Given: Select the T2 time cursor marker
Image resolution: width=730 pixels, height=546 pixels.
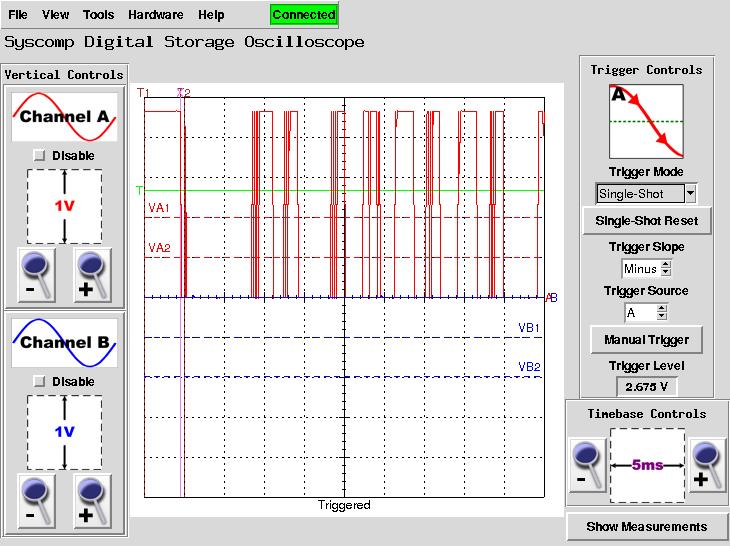Looking at the screenshot, I should point(184,93).
